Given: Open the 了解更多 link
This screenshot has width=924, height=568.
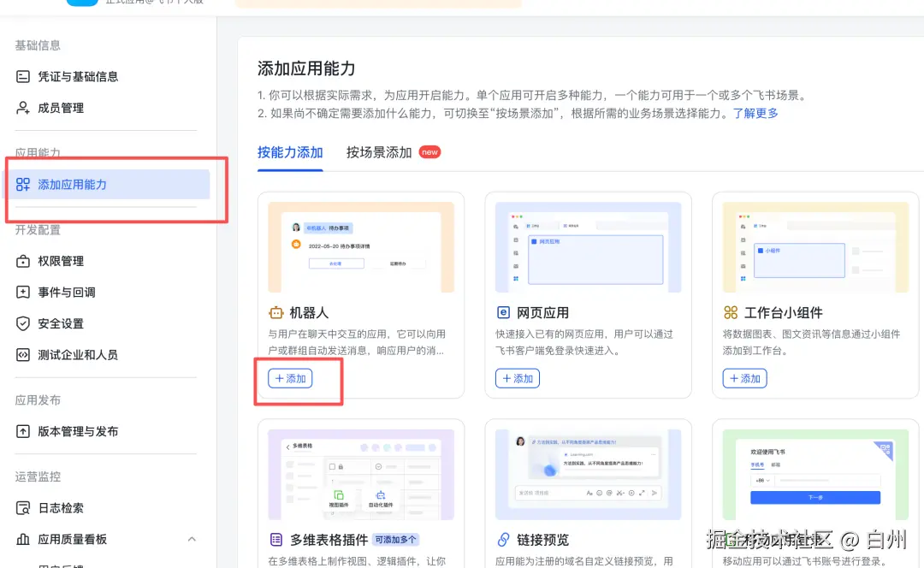Looking at the screenshot, I should pyautogui.click(x=755, y=113).
